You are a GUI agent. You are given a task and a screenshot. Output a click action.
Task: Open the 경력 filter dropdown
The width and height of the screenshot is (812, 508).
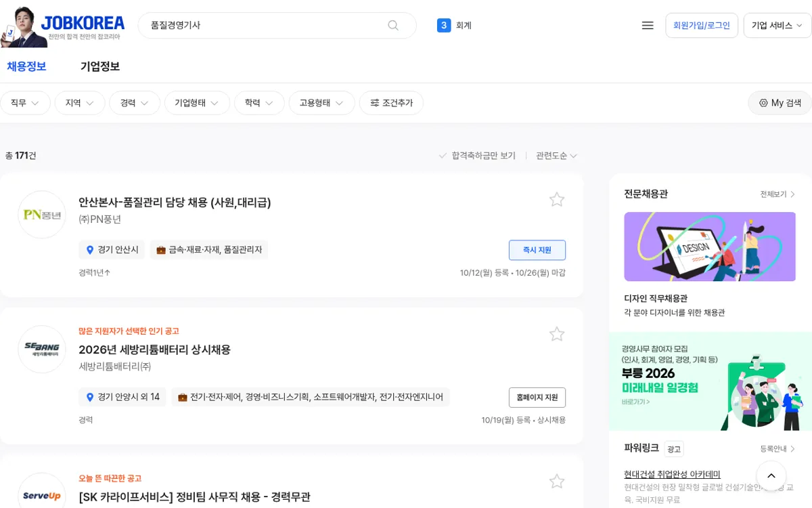[x=135, y=103]
